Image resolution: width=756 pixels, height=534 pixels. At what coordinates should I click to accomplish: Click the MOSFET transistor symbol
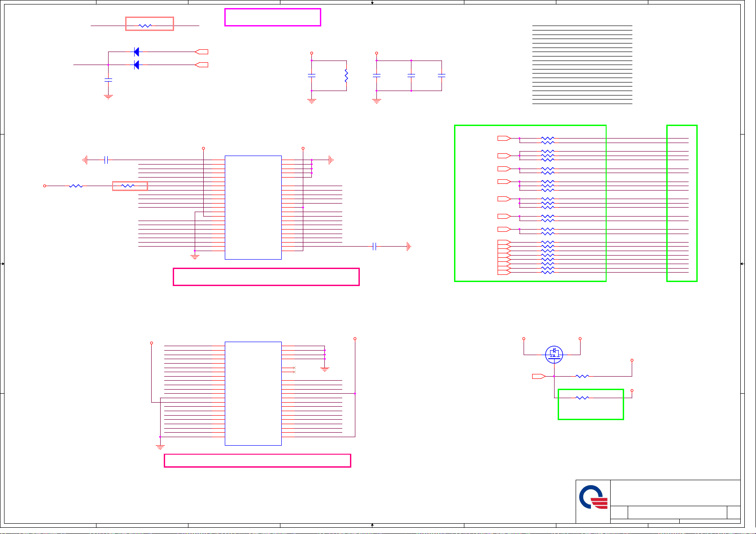click(x=554, y=354)
